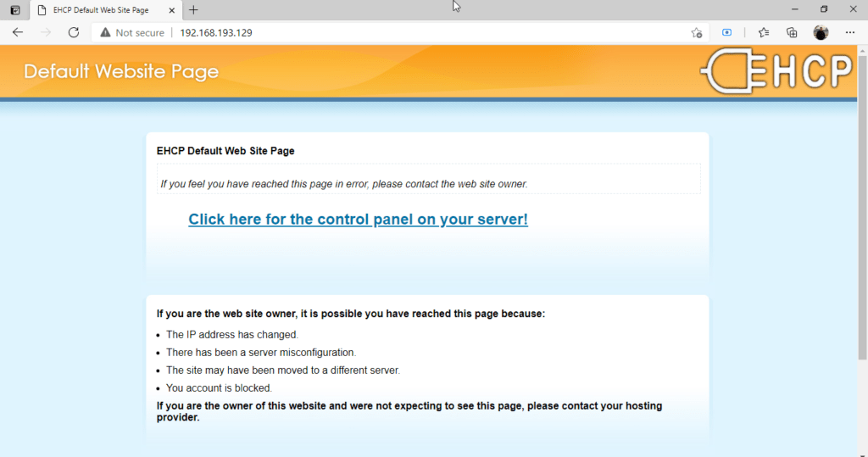Click 'The IP address has changed.' bullet
868x457 pixels.
point(232,335)
